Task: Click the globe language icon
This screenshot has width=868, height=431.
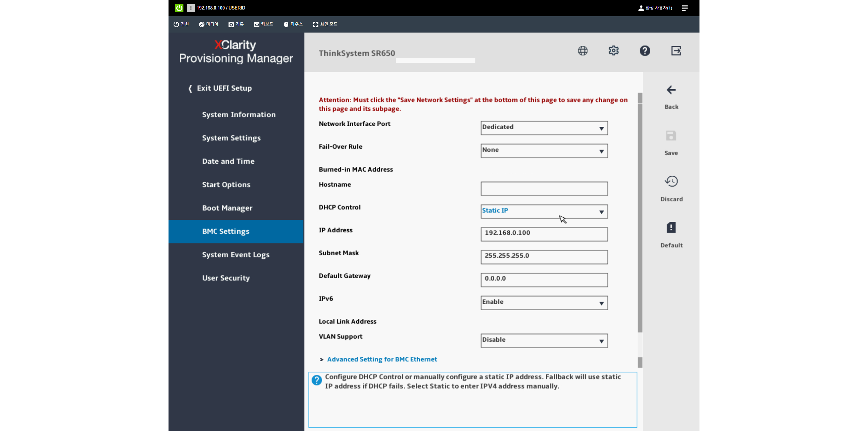Action: click(583, 51)
